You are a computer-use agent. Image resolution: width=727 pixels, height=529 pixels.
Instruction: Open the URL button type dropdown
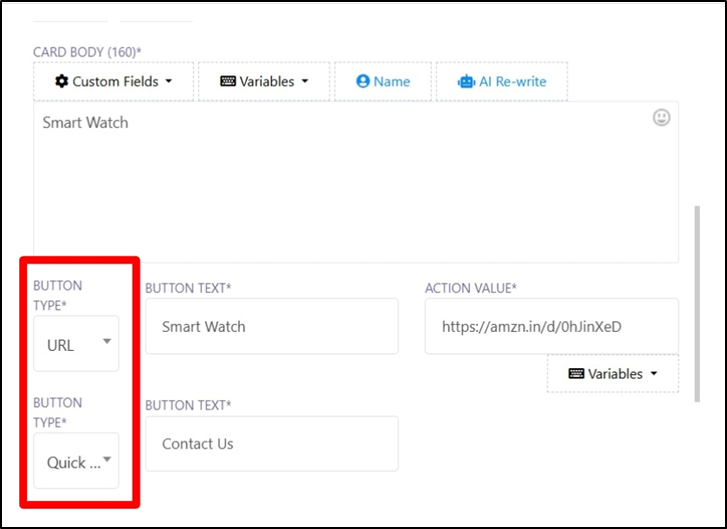click(x=76, y=344)
